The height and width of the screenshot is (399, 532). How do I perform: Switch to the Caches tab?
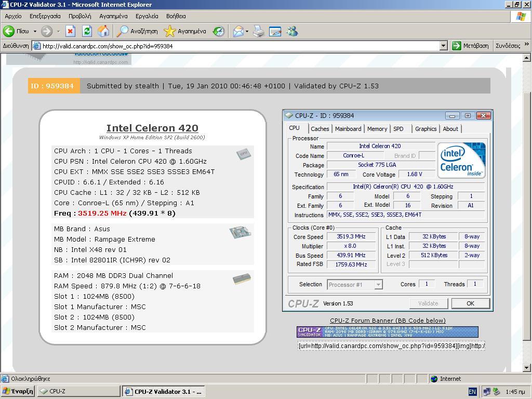pos(320,129)
